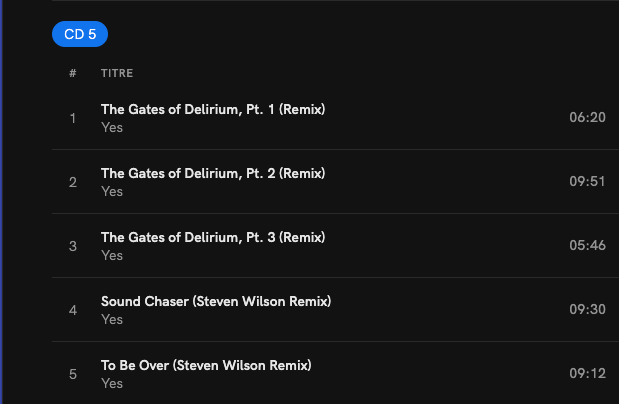Screen dimensions: 619x404
Task: Open Yes artist link under Sound Chaser
Action: coord(112,319)
